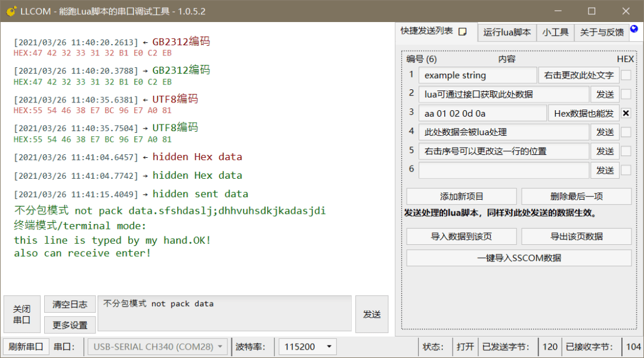Click the 清空日志 button to clear logs
Image resolution: width=644 pixels, height=358 pixels.
click(69, 304)
